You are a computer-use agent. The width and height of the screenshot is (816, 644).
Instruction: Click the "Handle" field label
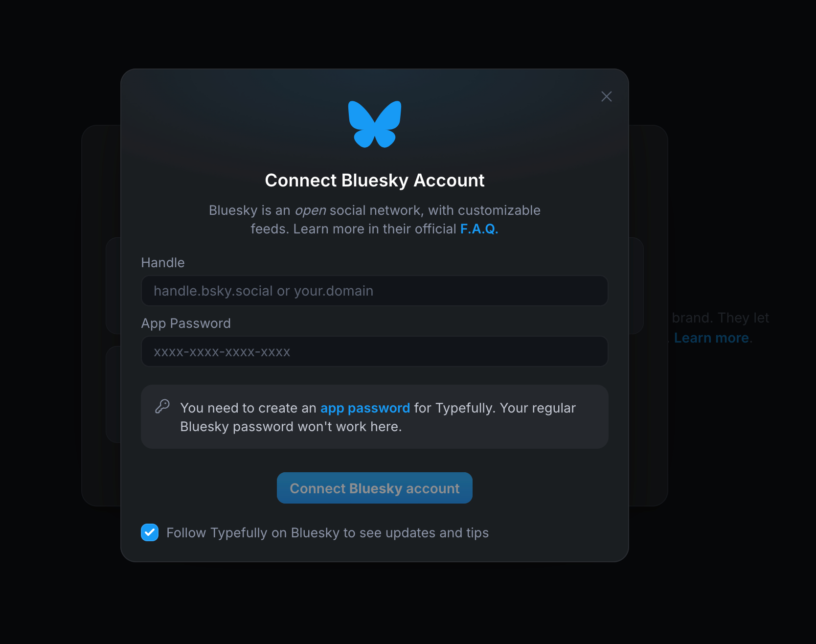coord(163,263)
